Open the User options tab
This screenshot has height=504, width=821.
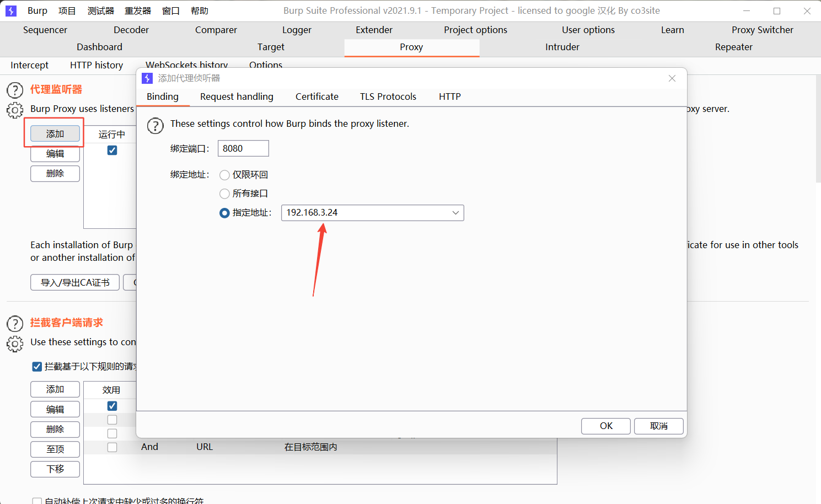pyautogui.click(x=588, y=30)
